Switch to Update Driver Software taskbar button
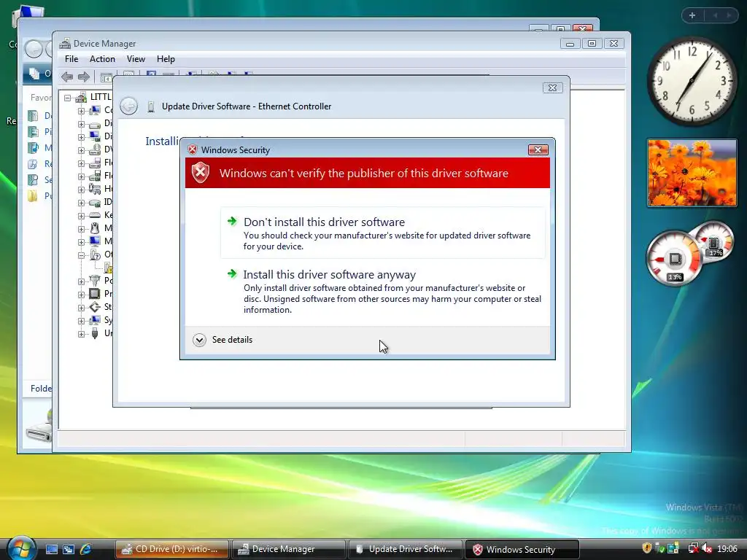Viewport: 747px width, 560px height. 406,549
